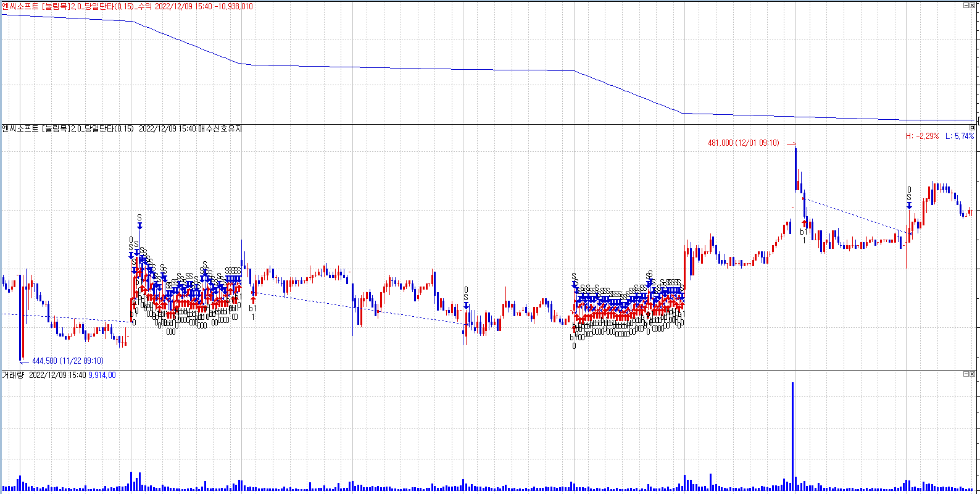Minimize the top profit curve panel
Image resolution: width=980 pixels, height=494 pixels.
pyautogui.click(x=966, y=5)
